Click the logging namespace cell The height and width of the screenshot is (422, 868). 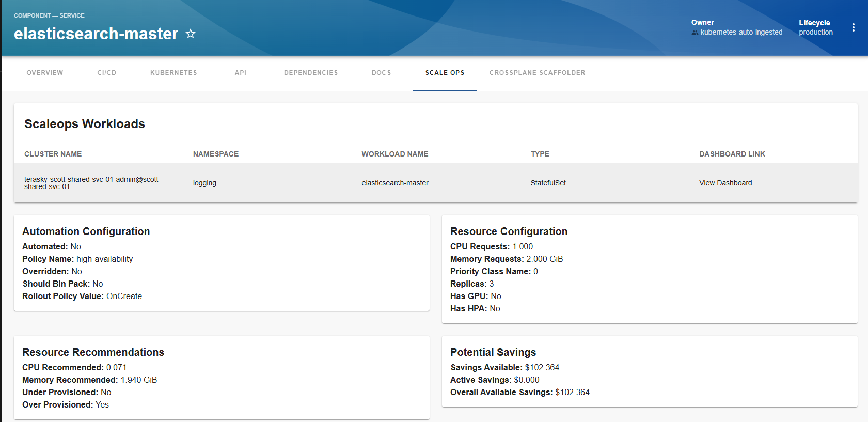coord(204,183)
